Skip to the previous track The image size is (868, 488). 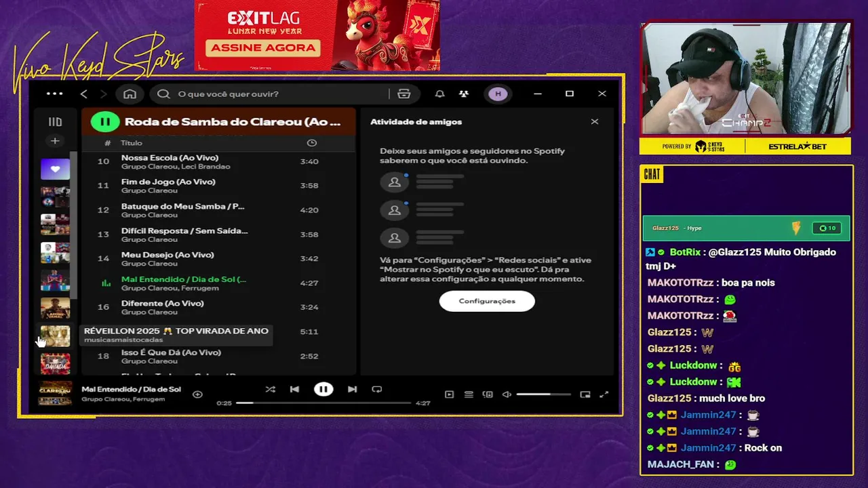pyautogui.click(x=294, y=389)
